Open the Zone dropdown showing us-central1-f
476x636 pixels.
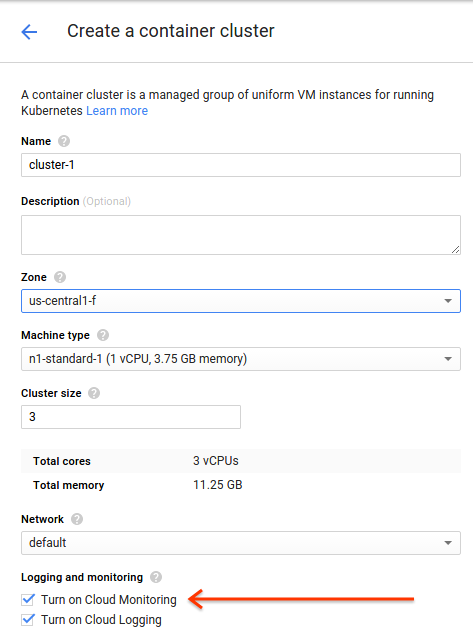coord(241,301)
